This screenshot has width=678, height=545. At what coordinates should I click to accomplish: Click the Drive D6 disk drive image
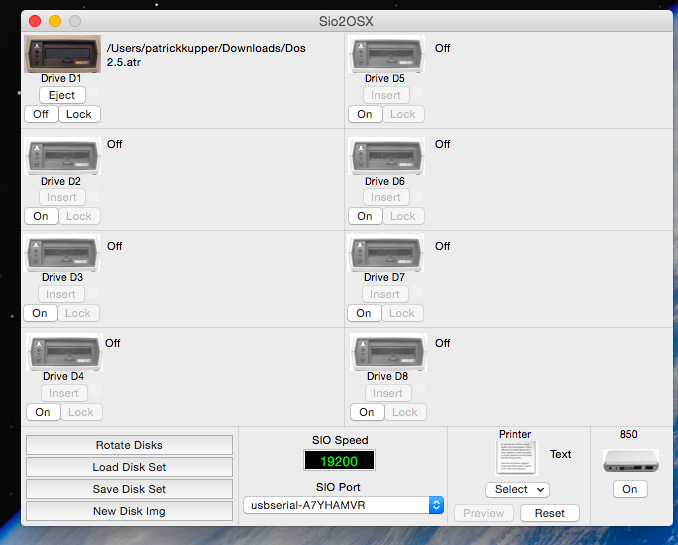pyautogui.click(x=387, y=156)
